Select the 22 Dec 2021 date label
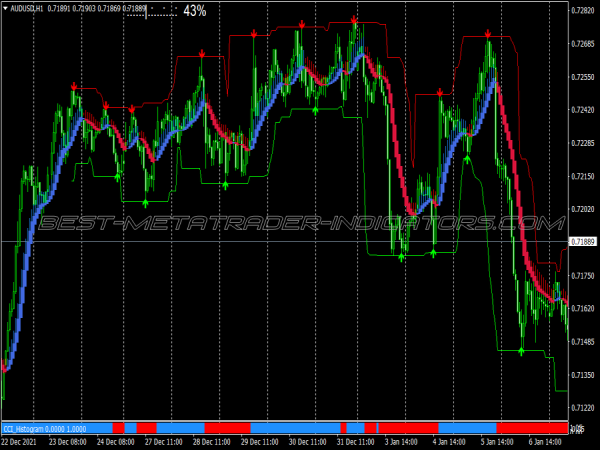 [x=19, y=440]
